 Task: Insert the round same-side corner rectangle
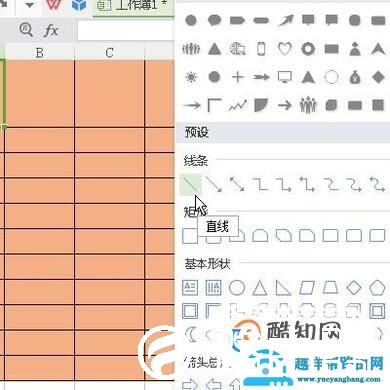coord(260,236)
